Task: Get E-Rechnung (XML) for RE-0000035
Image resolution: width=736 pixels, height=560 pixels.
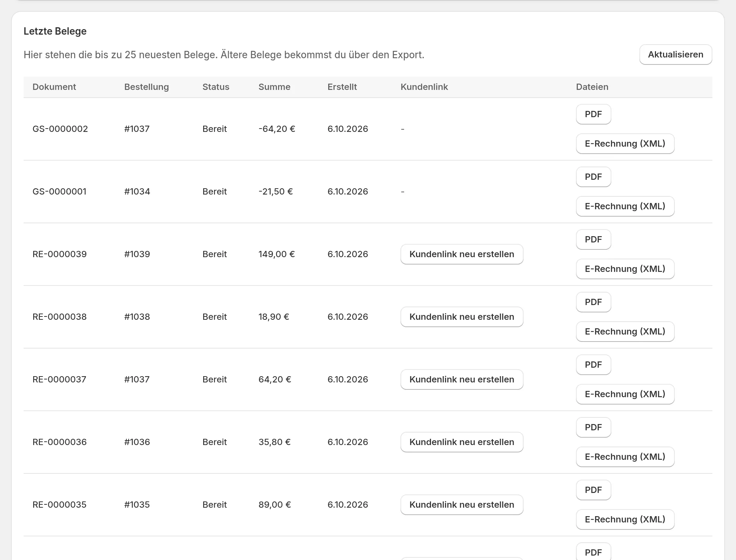Action: pos(625,519)
